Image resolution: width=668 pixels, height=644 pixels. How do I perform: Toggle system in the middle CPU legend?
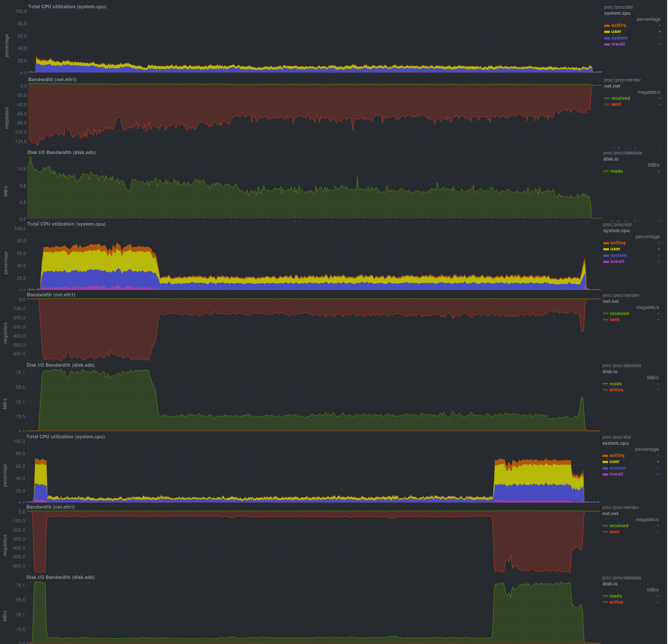point(618,256)
